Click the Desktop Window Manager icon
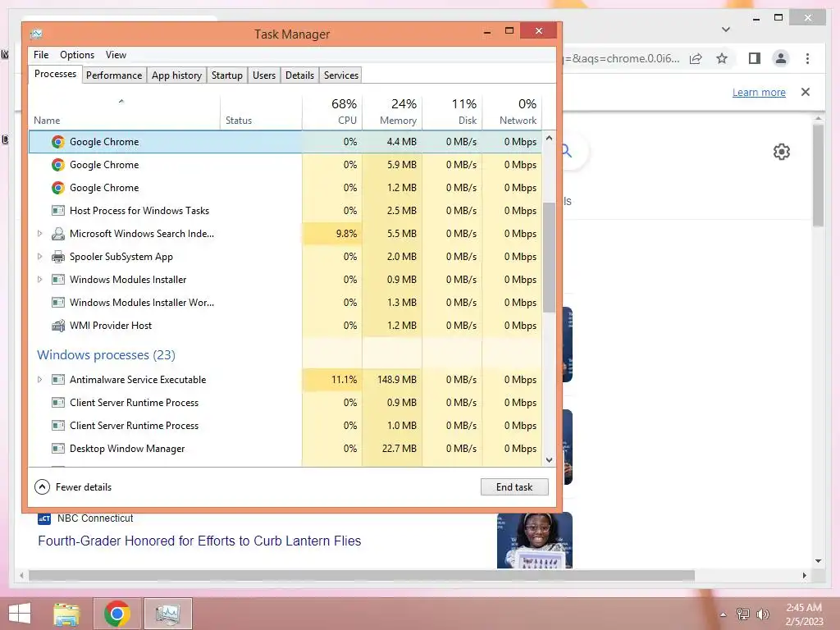840x630 pixels. pos(58,449)
